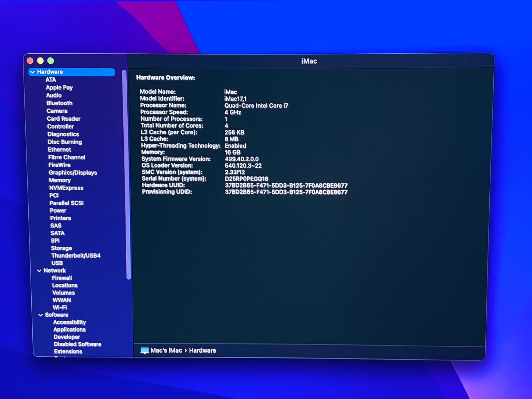Show Card Reader information
This screenshot has height=399, width=532.
pos(64,119)
